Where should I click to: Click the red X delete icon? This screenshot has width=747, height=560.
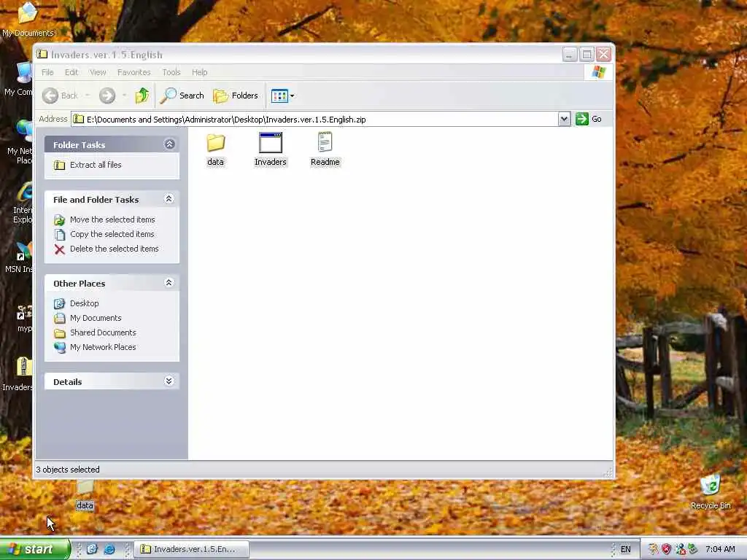[60, 249]
